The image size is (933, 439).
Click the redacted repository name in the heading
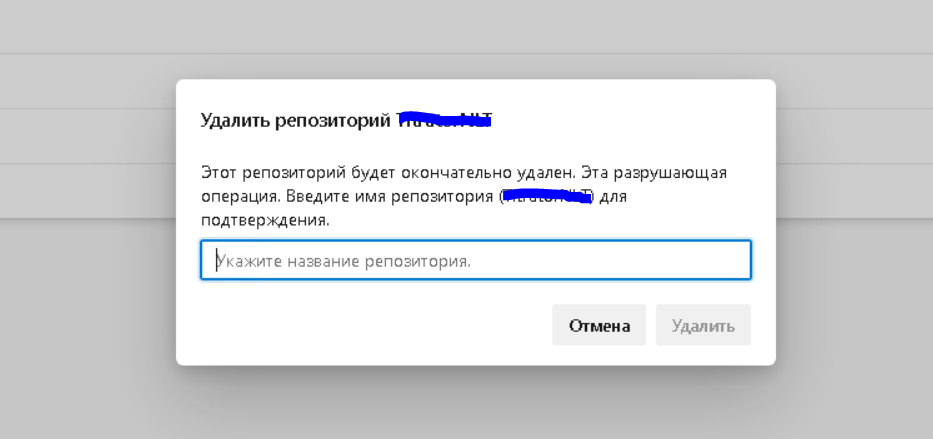click(x=445, y=120)
